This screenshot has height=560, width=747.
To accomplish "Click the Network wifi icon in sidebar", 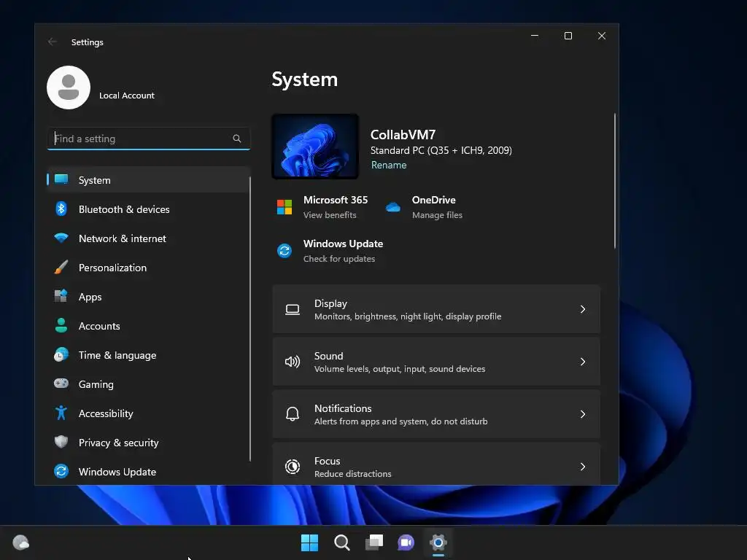I will 61,238.
